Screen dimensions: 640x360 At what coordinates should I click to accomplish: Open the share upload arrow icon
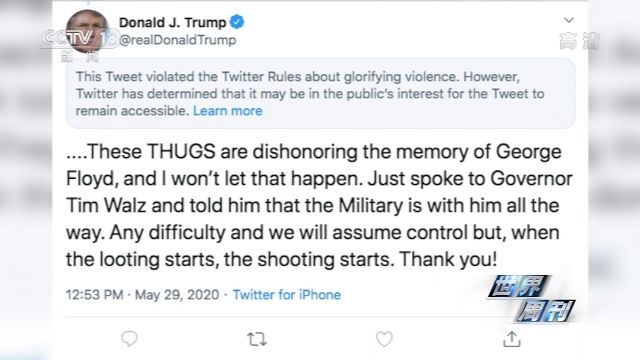512,339
